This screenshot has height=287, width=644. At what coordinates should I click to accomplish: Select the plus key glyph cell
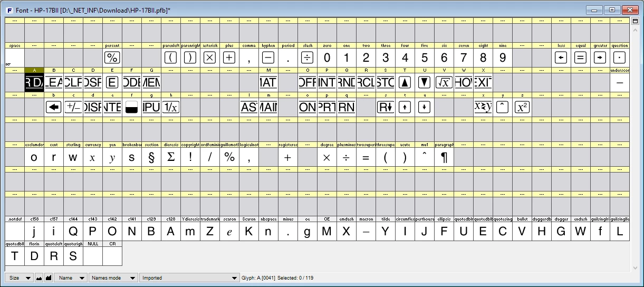click(229, 58)
